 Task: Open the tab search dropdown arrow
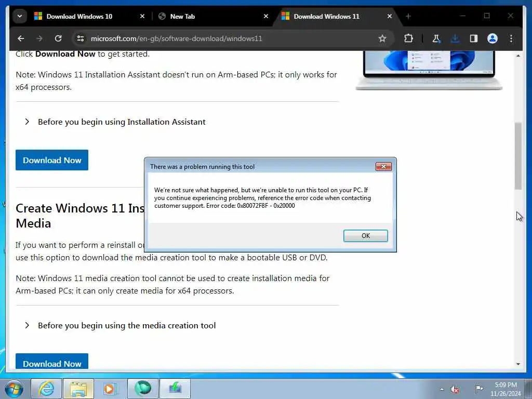click(x=20, y=16)
